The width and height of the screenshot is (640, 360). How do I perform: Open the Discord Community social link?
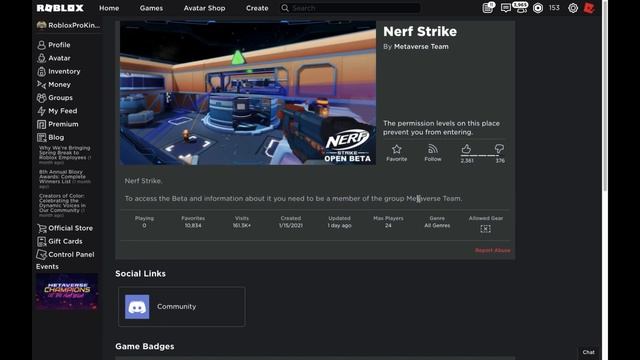tap(182, 307)
